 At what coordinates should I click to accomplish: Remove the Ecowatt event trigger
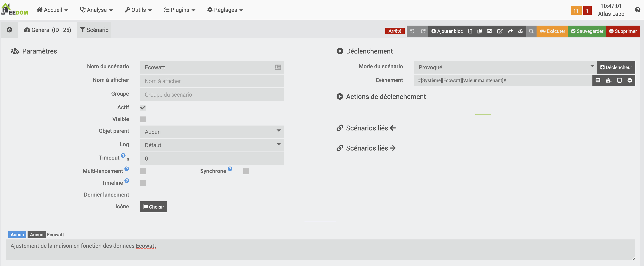(x=630, y=80)
